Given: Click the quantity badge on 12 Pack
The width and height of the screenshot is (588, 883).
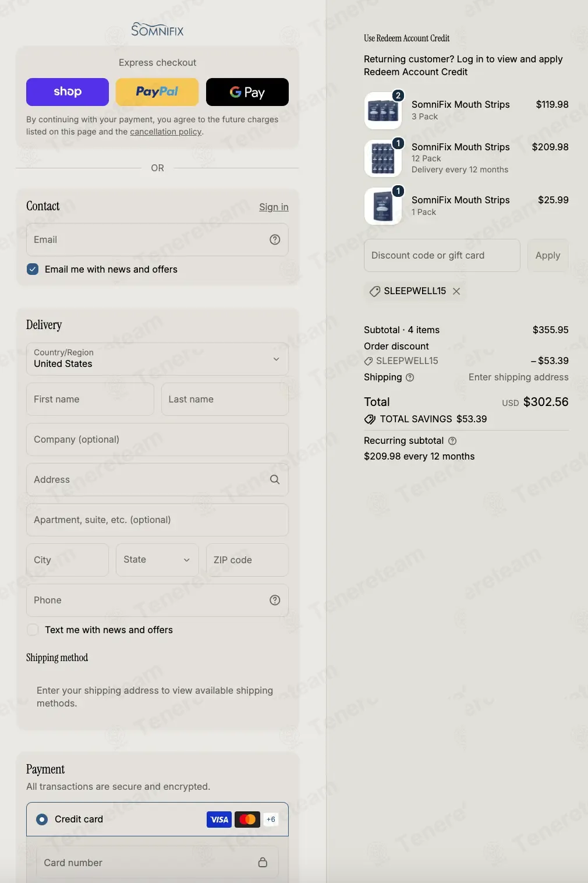Looking at the screenshot, I should point(398,143).
